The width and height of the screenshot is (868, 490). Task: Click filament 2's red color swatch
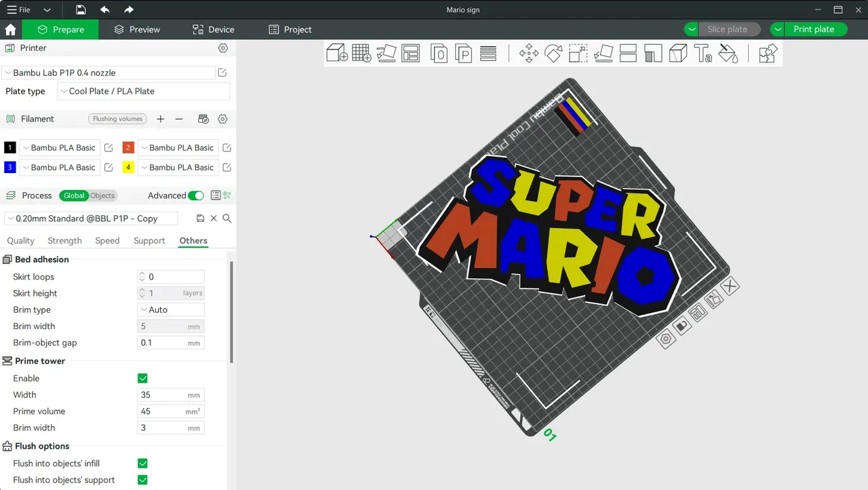click(128, 147)
